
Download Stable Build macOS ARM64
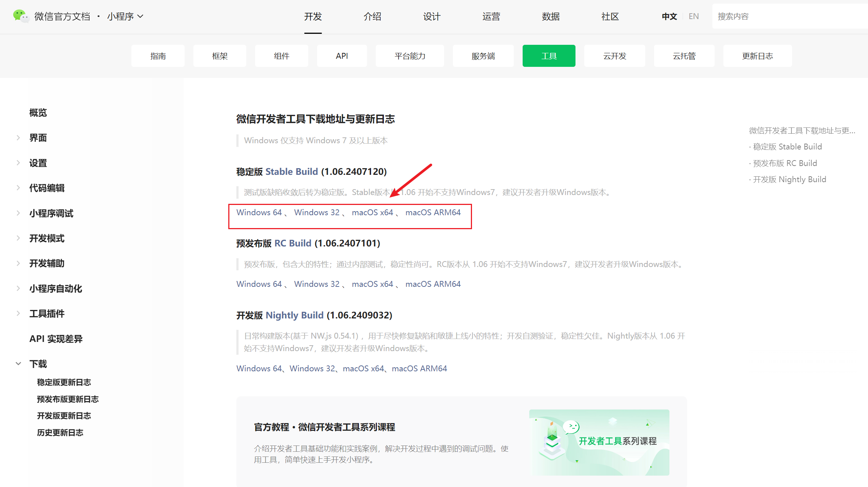(433, 212)
